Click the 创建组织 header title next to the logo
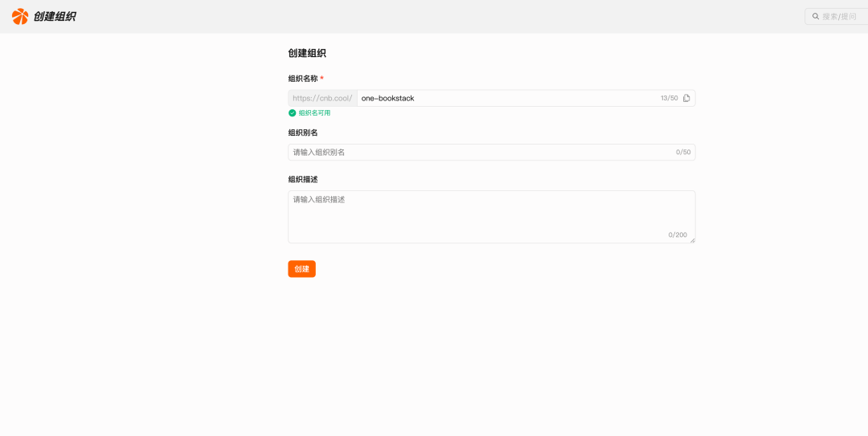868x436 pixels. tap(55, 17)
